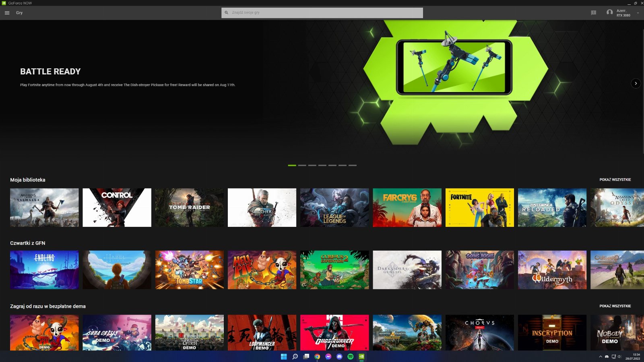Open Curious Expedition 2 tile

334,270
